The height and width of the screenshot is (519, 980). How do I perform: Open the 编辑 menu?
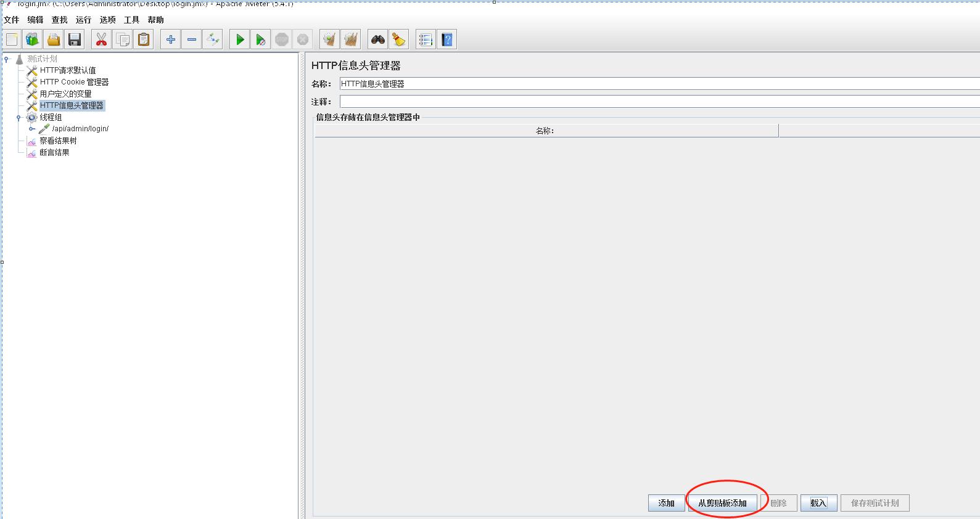point(36,20)
